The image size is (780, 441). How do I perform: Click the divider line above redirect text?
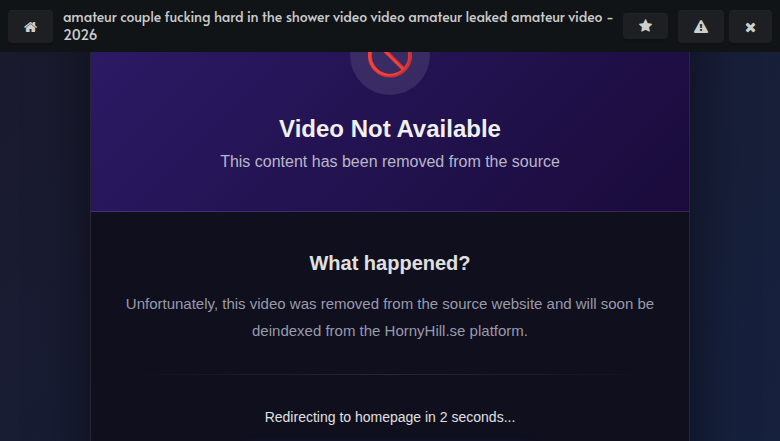(390, 374)
